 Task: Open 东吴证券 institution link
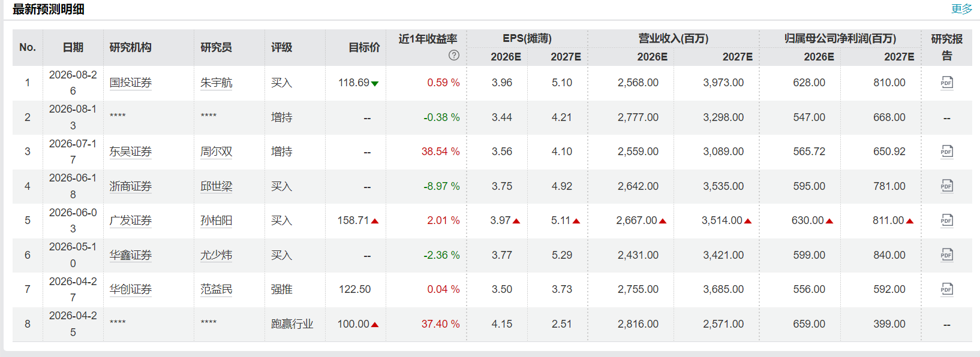click(131, 152)
